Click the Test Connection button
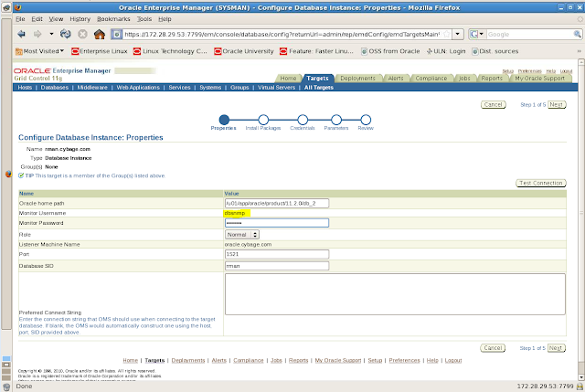 click(x=541, y=183)
